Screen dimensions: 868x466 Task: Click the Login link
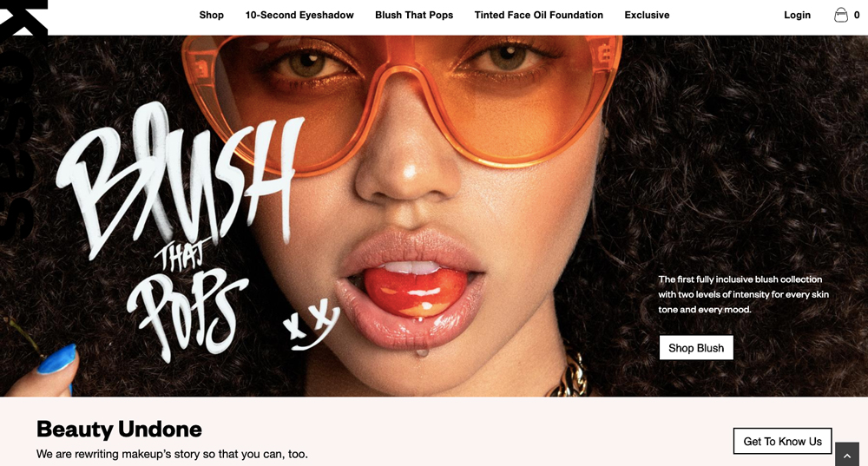797,15
